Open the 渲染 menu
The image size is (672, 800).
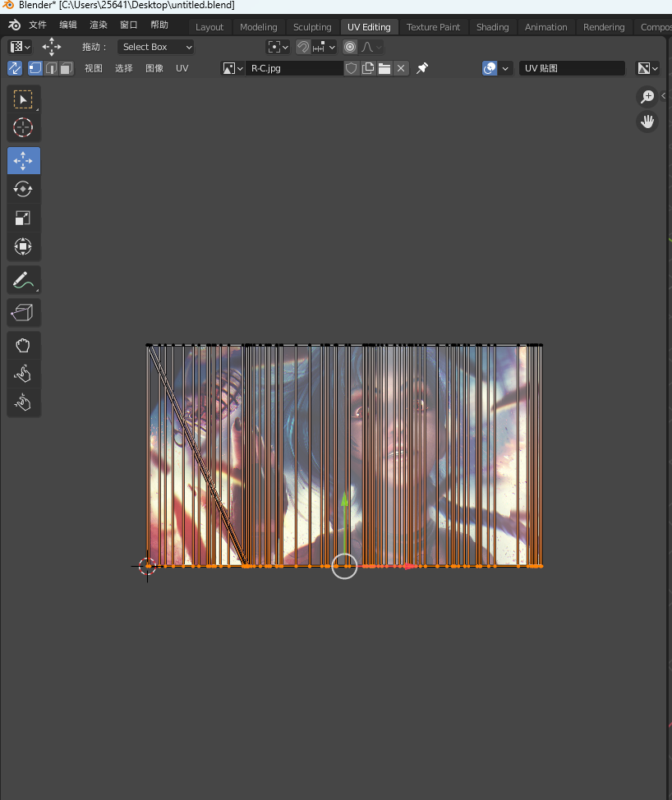(x=99, y=25)
